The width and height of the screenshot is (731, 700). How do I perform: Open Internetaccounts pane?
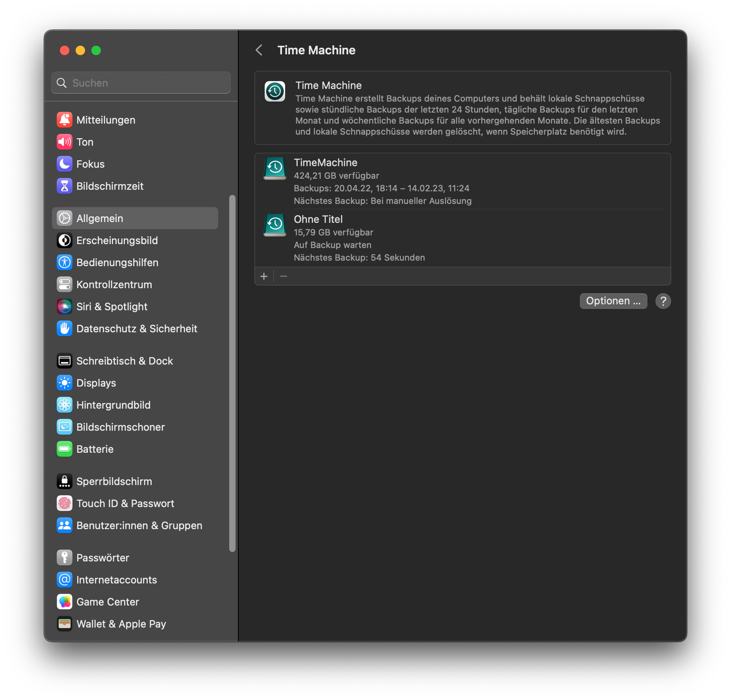click(x=135, y=580)
